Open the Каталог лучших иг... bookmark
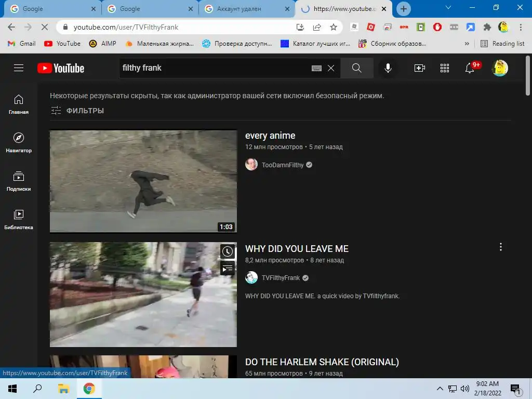The height and width of the screenshot is (399, 532). pos(315,44)
